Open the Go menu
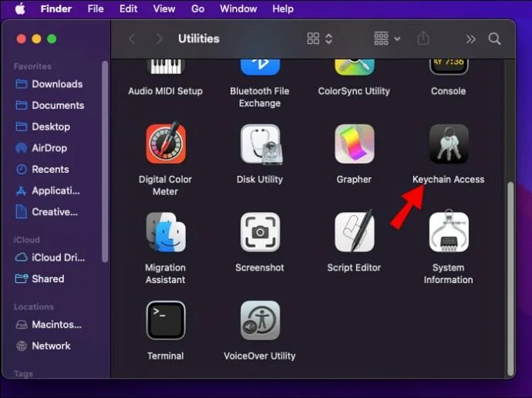The height and width of the screenshot is (398, 532). (x=198, y=8)
